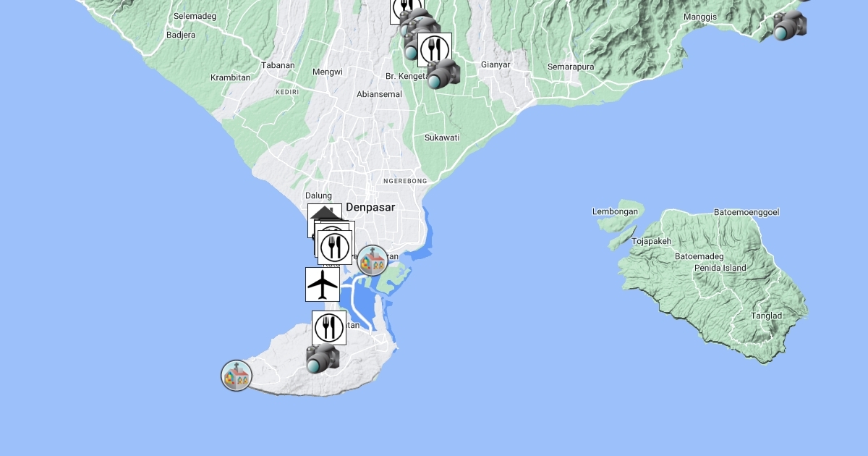Click the KEDIRI district label
The width and height of the screenshot is (868, 456).
[x=287, y=92]
